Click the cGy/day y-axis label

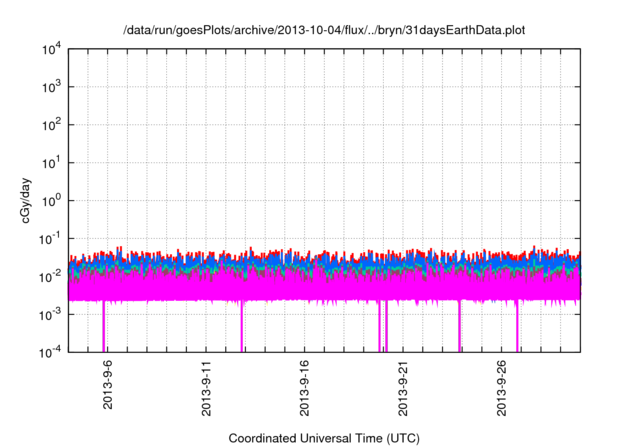click(25, 200)
